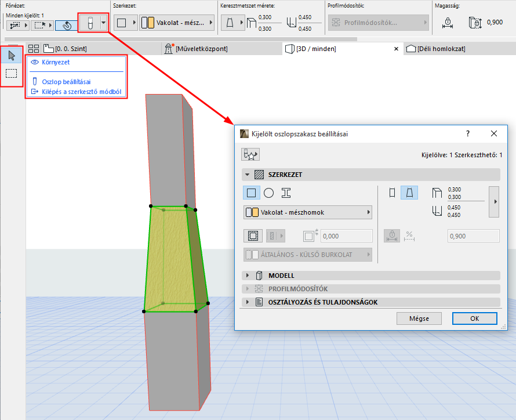
Task: Expand the MODELL panel
Action: click(247, 275)
